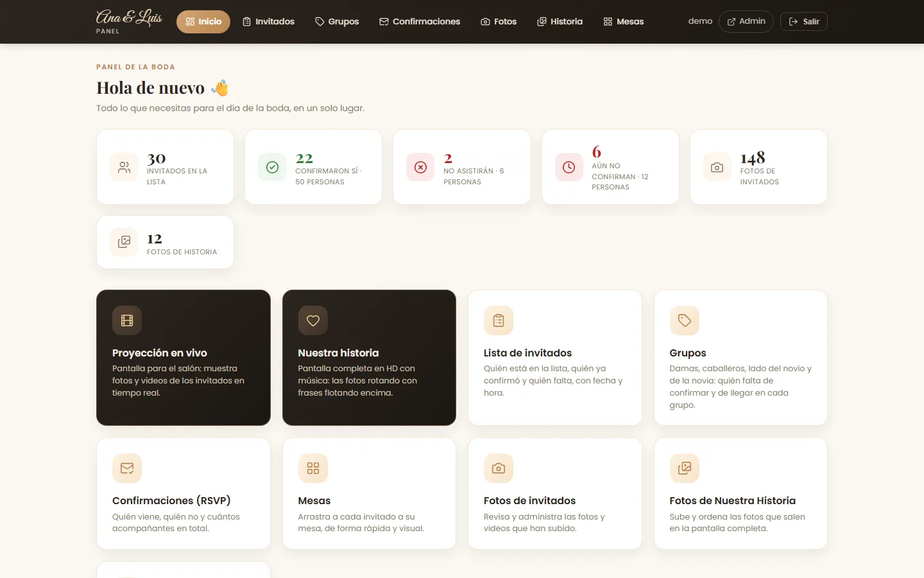
Task: Click the tag icon on Grupos card
Action: [x=685, y=320]
